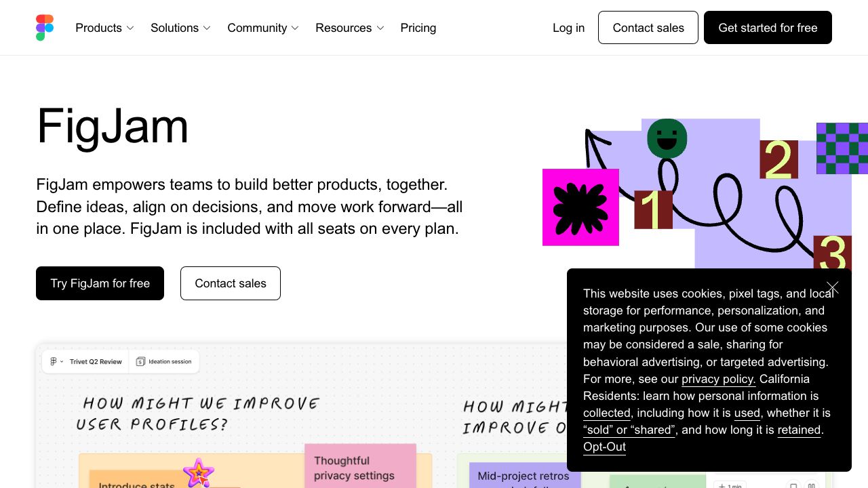This screenshot has height=488, width=868.
Task: Click the star sticker on the board
Action: click(198, 472)
